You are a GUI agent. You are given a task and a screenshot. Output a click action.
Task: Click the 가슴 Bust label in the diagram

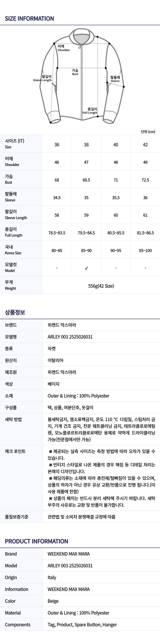click(75, 72)
